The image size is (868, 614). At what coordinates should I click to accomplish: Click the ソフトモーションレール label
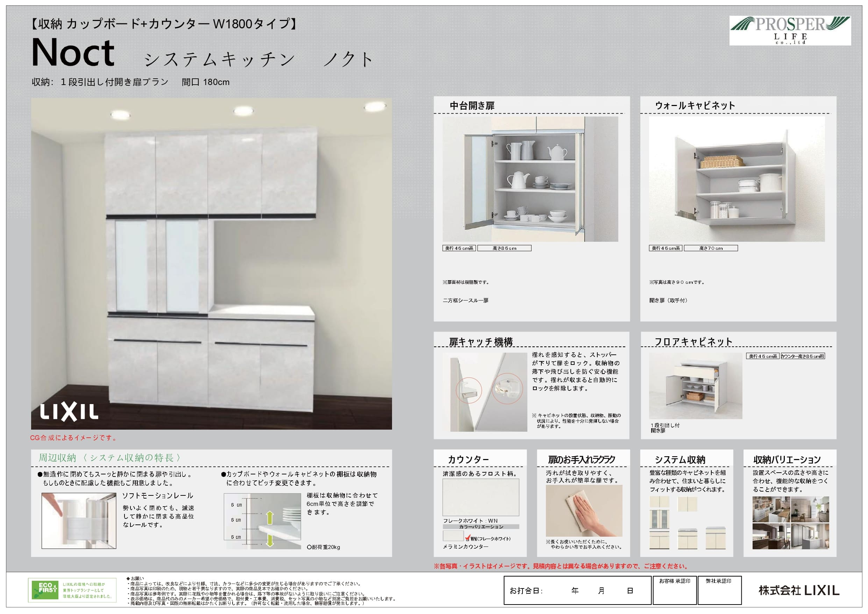pyautogui.click(x=158, y=496)
